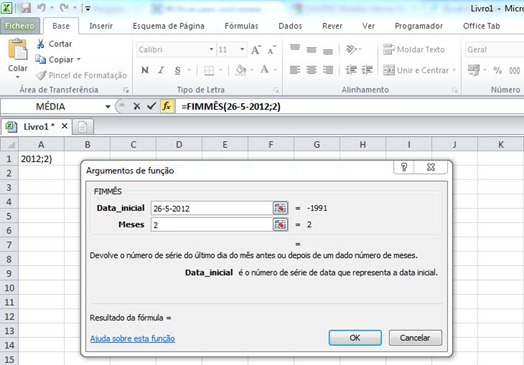Increase indent icon

click(x=367, y=70)
